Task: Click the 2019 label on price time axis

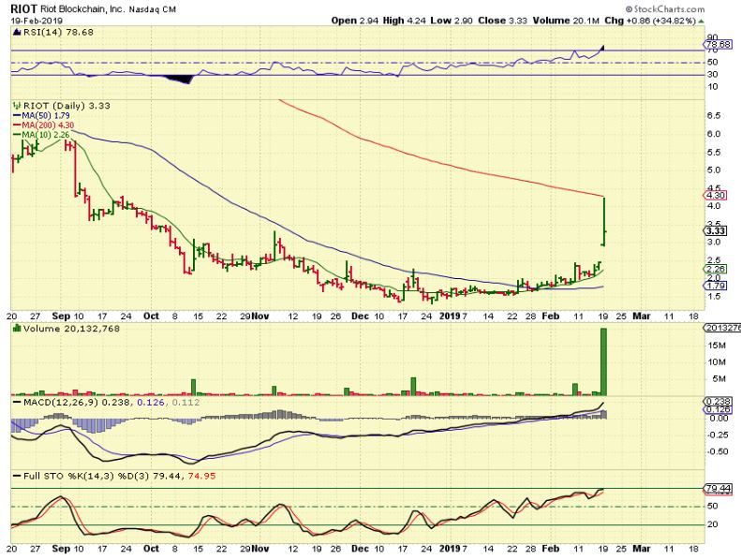Action: 450,317
